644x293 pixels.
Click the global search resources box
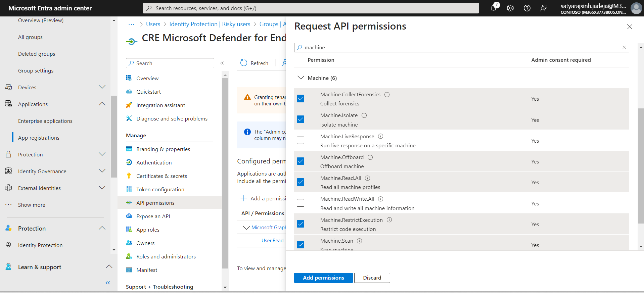(311, 8)
